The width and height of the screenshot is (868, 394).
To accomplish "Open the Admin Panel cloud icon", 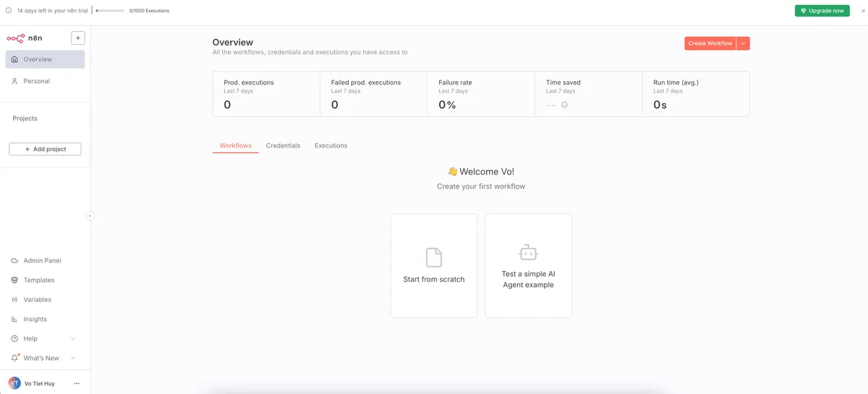I will [14, 260].
